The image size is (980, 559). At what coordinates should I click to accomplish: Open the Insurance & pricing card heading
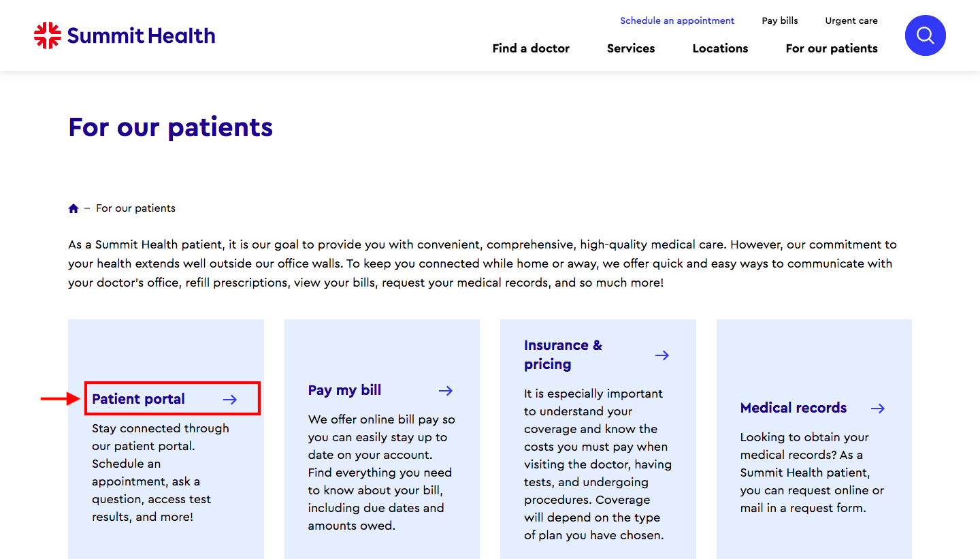point(563,355)
